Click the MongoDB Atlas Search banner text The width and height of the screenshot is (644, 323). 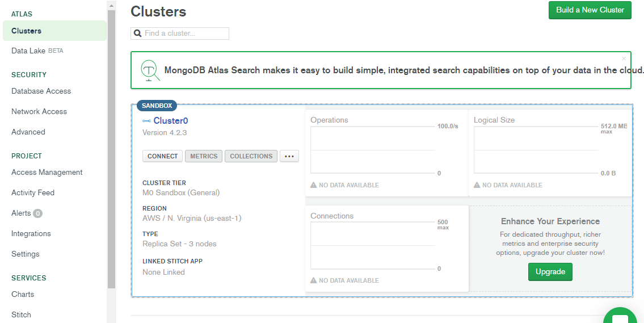coord(404,70)
